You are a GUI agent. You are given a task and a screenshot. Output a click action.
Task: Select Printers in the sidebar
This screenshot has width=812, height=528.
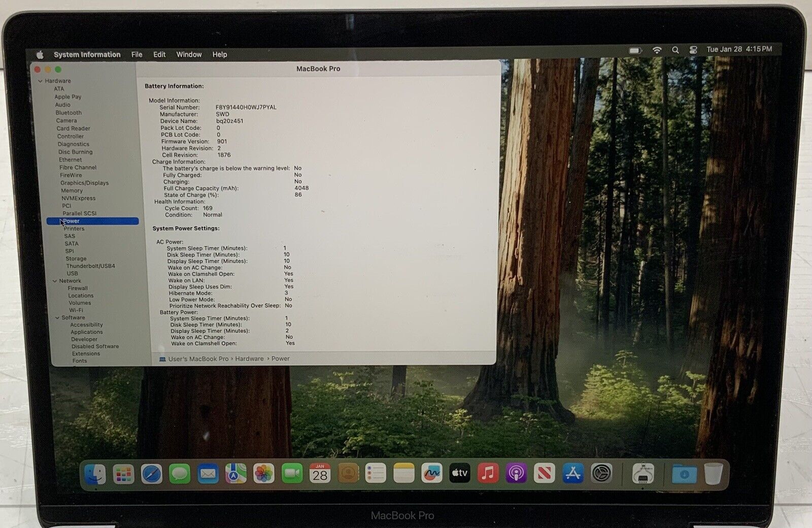[74, 228]
